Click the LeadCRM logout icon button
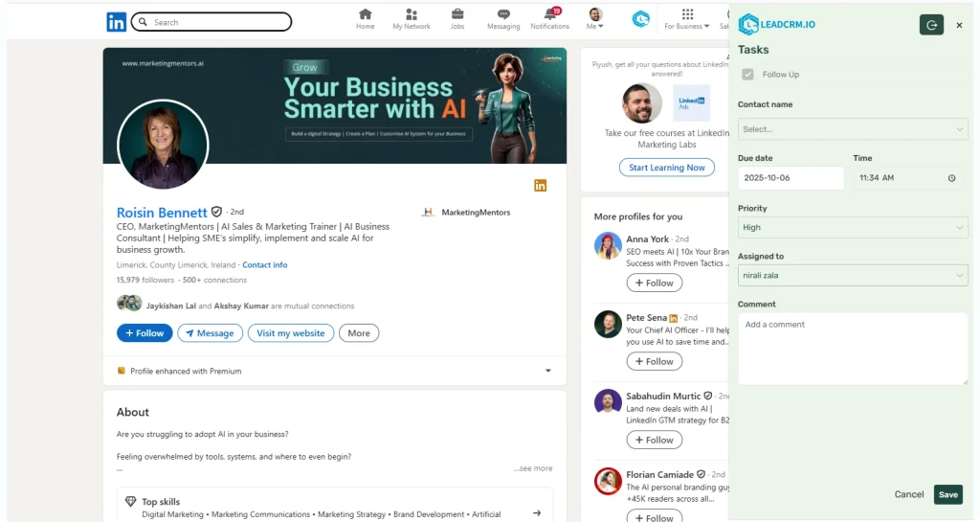980x522 pixels. [931, 25]
